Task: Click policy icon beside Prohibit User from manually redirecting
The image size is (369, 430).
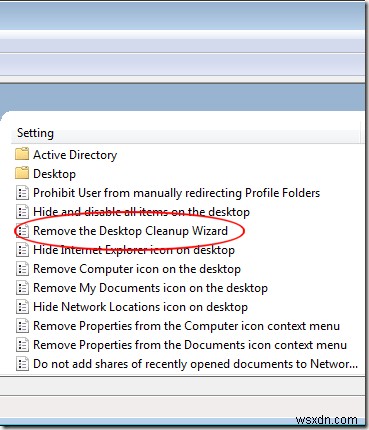Action: [22, 193]
